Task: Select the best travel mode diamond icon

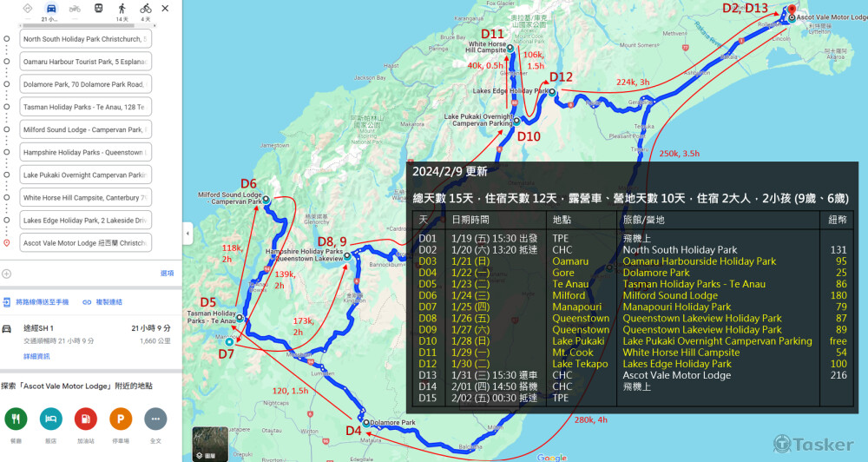Action: (x=28, y=9)
